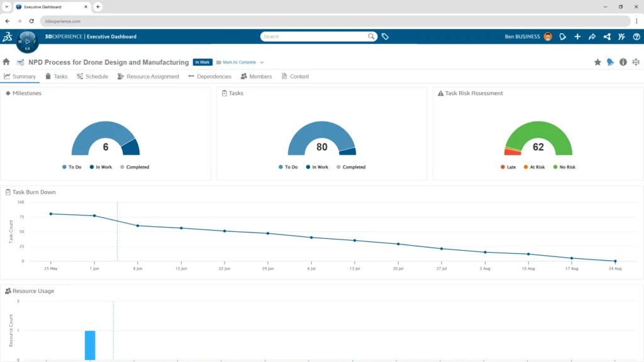
Task: Click the red Late gauge segment
Action: pos(512,152)
